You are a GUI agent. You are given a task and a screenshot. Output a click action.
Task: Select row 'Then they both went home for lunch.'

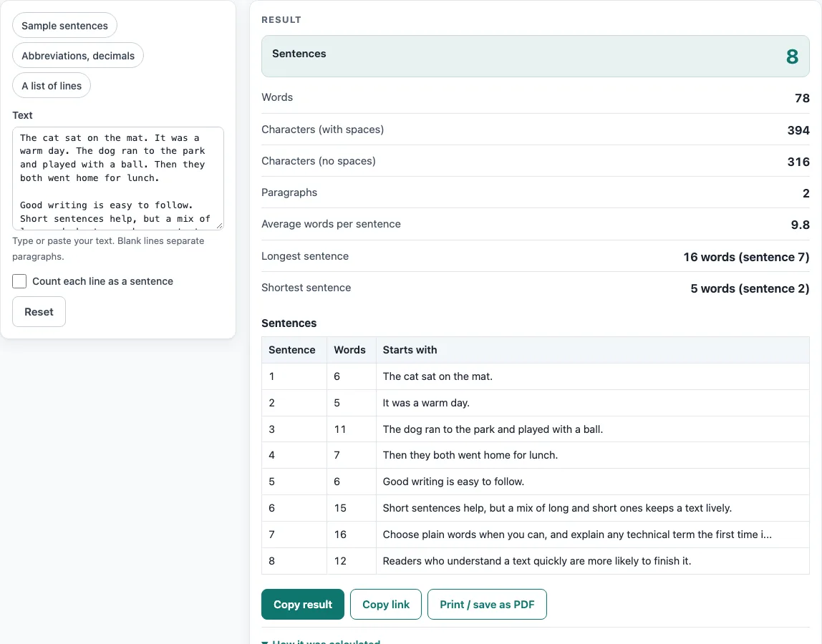[536, 455]
